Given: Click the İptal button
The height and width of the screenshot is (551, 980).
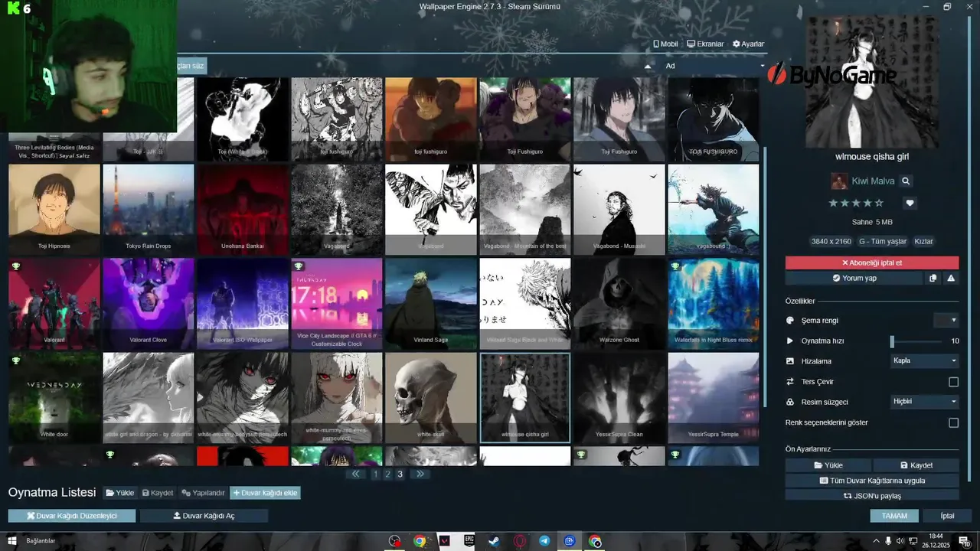Looking at the screenshot, I should pyautogui.click(x=948, y=516).
